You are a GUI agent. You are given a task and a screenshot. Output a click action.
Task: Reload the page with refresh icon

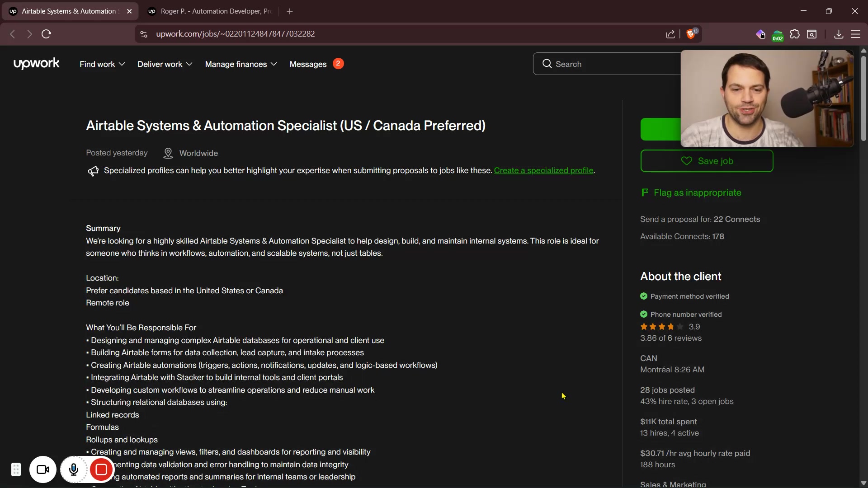pos(46,34)
